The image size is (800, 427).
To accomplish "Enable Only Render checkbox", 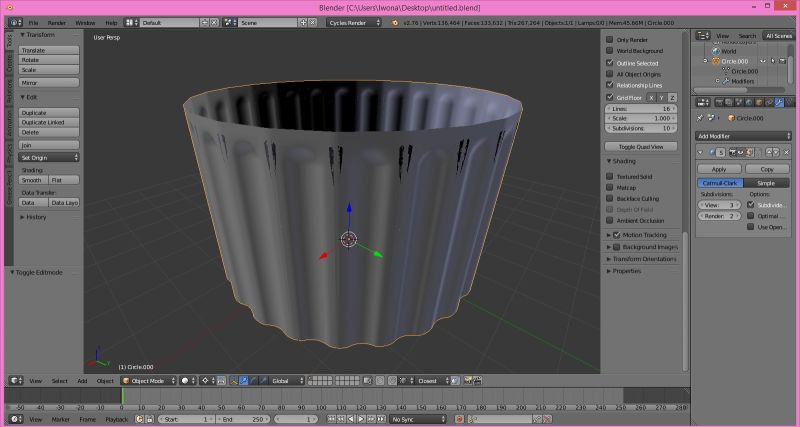I will (610, 39).
